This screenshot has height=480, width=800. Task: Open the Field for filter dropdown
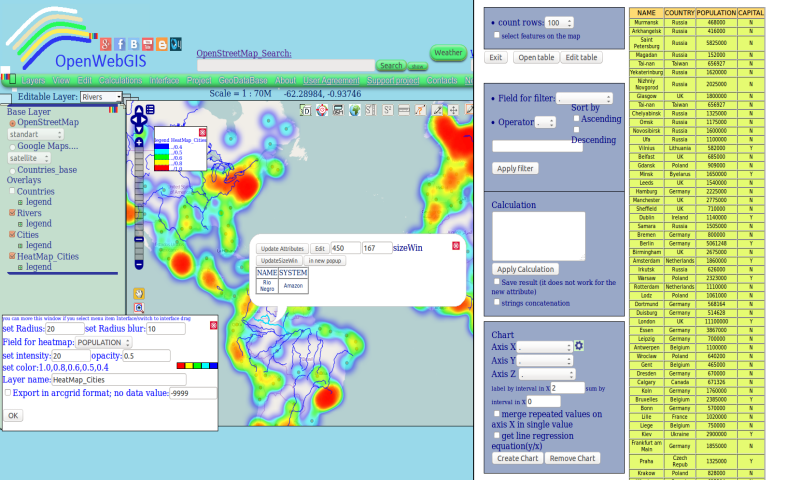[x=584, y=98]
